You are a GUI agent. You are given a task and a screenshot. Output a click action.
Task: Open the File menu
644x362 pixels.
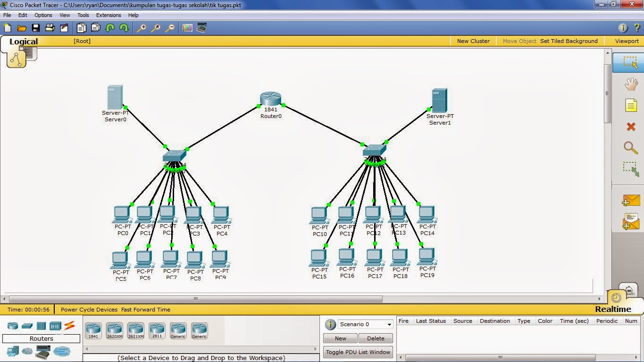[7, 15]
